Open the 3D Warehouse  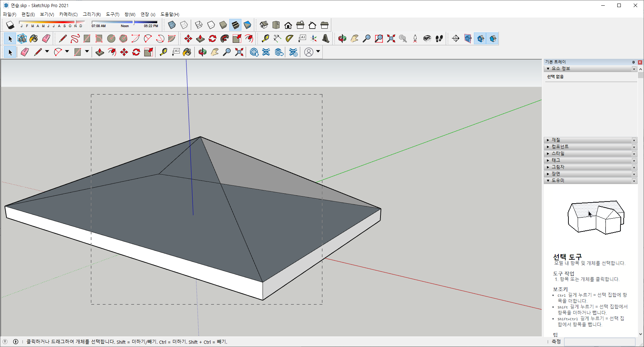pyautogui.click(x=254, y=52)
